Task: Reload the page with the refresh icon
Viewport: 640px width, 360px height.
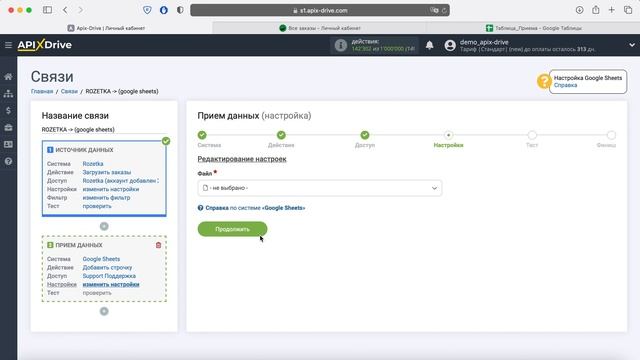Action: point(444,11)
